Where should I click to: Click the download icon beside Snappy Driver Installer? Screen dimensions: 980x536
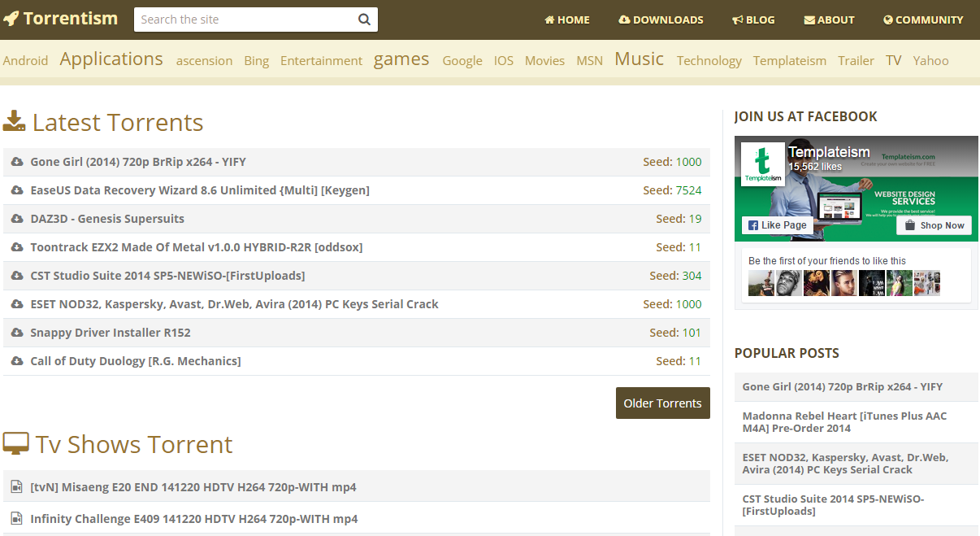tap(17, 333)
